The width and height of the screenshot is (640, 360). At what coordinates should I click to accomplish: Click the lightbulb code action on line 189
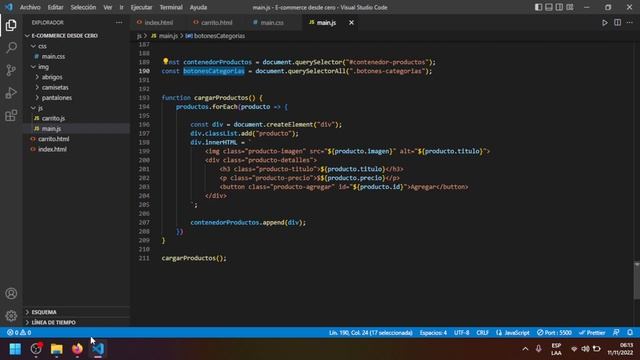click(x=165, y=61)
